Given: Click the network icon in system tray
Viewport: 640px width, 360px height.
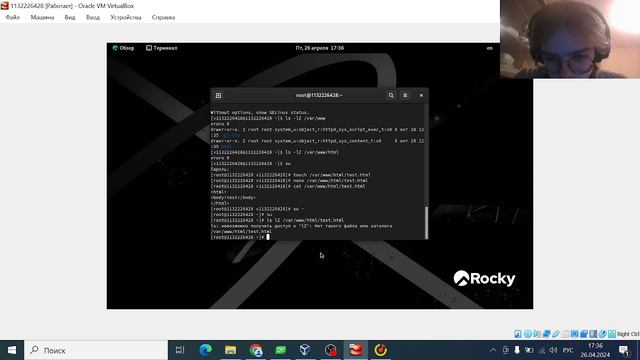Looking at the screenshot, I should pos(542,350).
